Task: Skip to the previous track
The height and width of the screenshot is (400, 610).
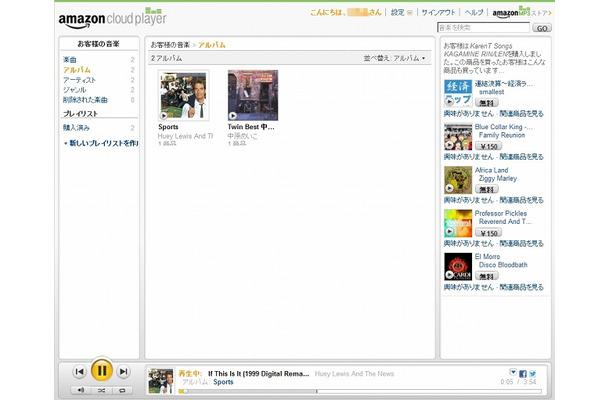Action: [79, 372]
